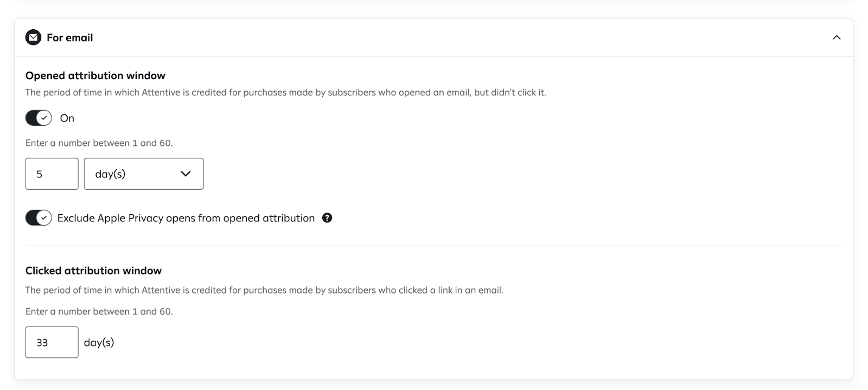
Task: Click the Exclude Apple Privacy opens label
Action: point(186,218)
